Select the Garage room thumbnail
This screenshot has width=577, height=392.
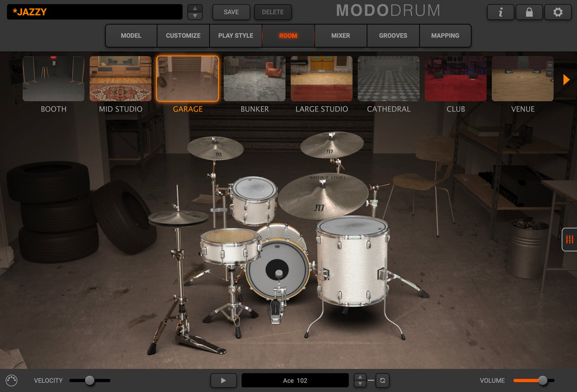(x=188, y=79)
